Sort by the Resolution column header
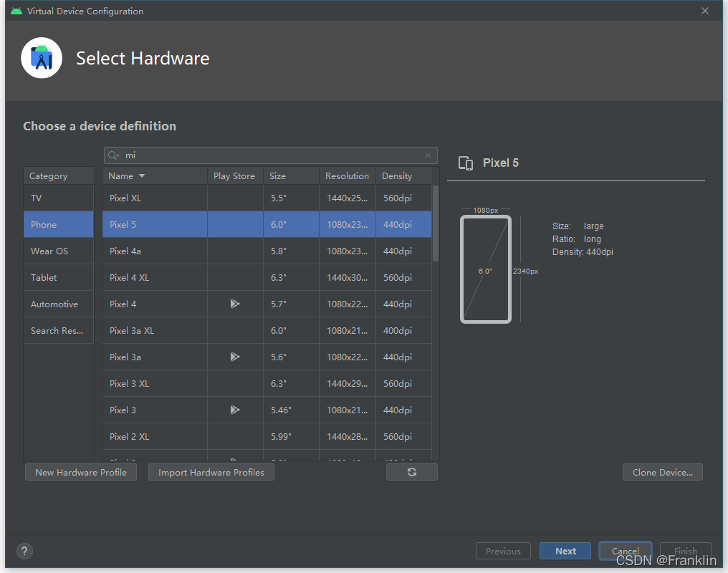This screenshot has height=573, width=728. tap(348, 176)
